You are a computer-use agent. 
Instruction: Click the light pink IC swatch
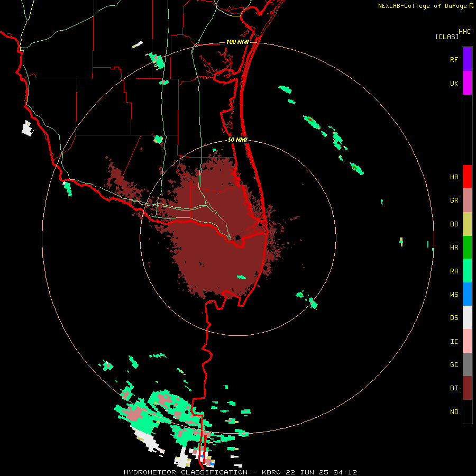(x=467, y=341)
